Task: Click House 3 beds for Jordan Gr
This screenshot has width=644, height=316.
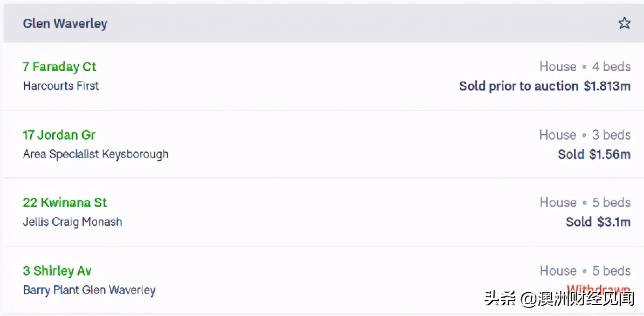Action: 585,135
